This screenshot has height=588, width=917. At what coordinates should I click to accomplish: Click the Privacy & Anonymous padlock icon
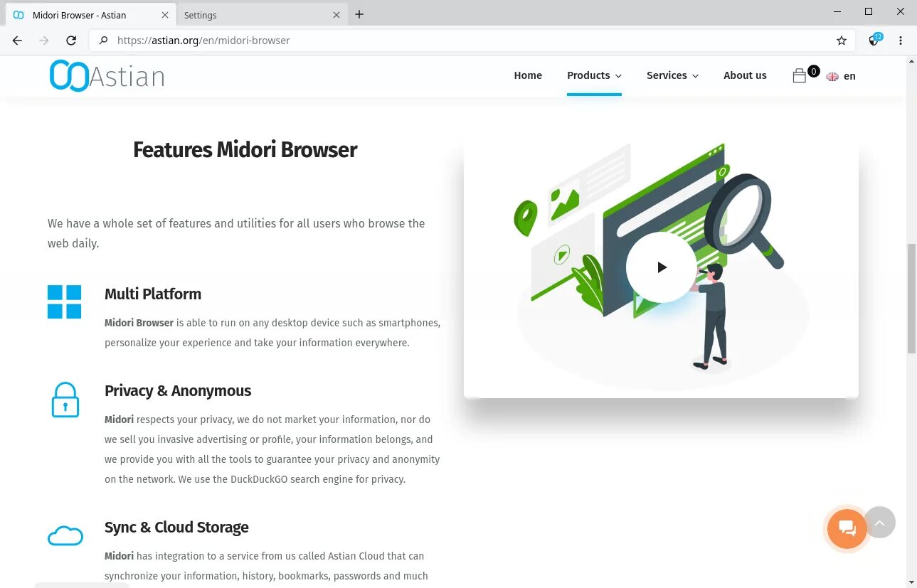click(65, 400)
